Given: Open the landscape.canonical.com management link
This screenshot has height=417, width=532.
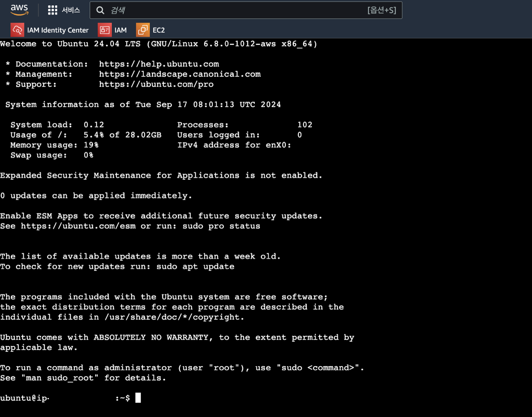Looking at the screenshot, I should 180,74.
